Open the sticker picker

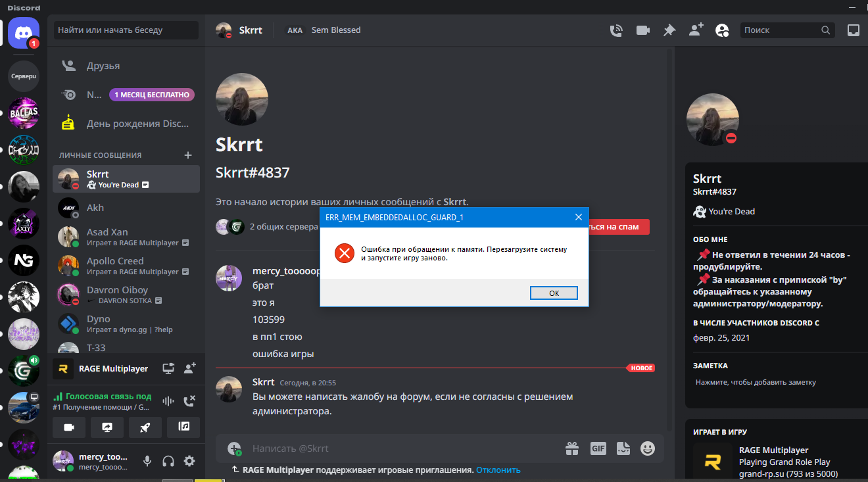tap(623, 448)
